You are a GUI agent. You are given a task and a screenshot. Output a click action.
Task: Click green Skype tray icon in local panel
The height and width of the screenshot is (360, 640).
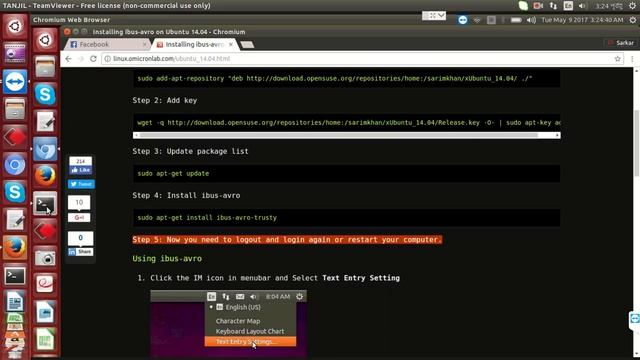coord(523,6)
